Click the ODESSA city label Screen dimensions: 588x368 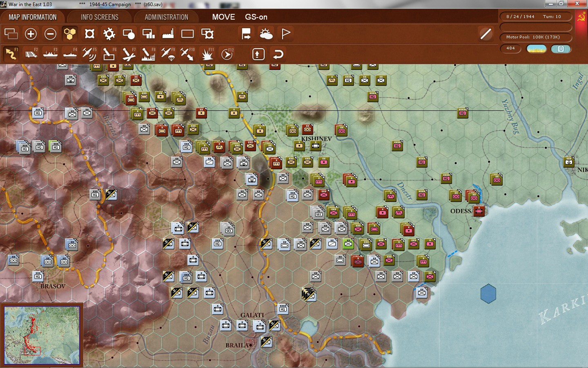click(461, 211)
